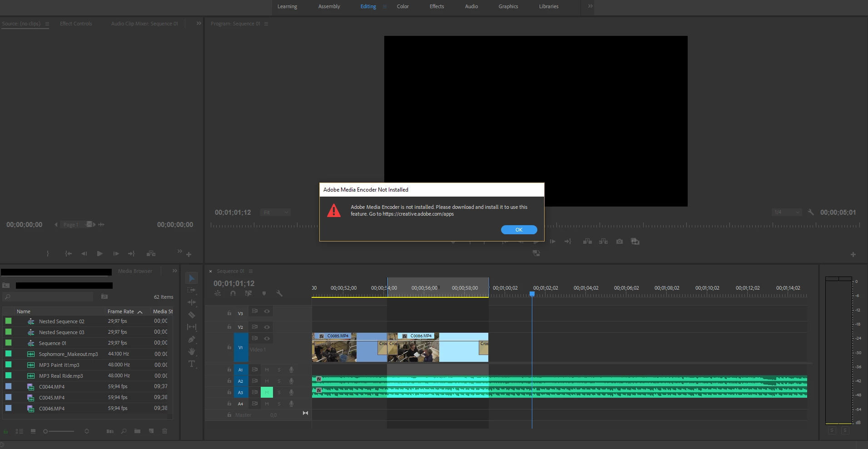
Task: Open the Fit zoom level dropdown
Action: (x=276, y=212)
